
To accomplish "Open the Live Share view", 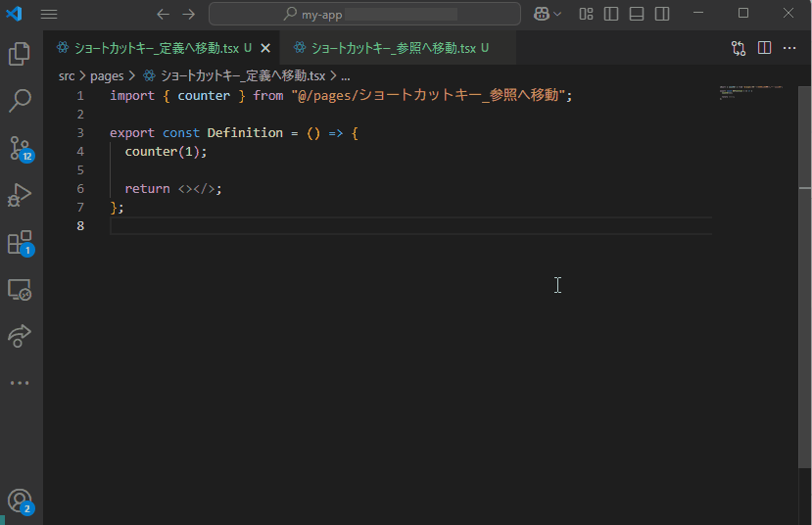I will (x=20, y=336).
